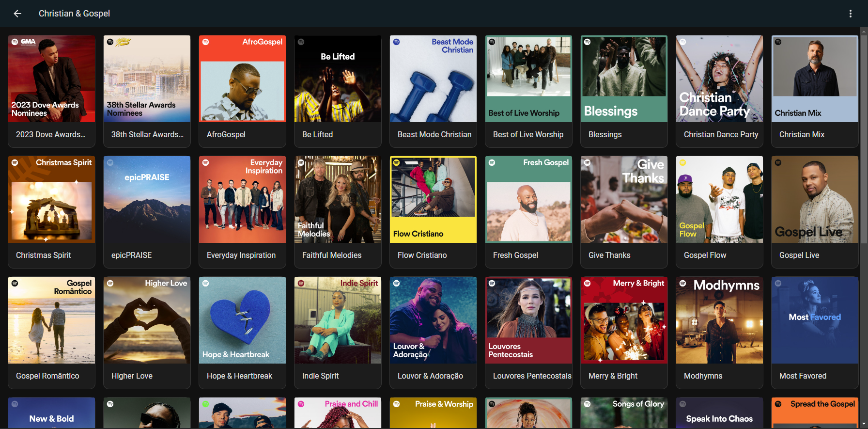The height and width of the screenshot is (429, 868).
Task: Click the scrollbar down arrow
Action: (864, 425)
